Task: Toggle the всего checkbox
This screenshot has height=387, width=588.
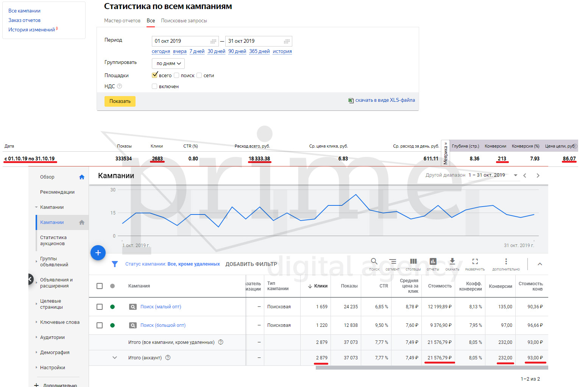Action: click(x=154, y=75)
